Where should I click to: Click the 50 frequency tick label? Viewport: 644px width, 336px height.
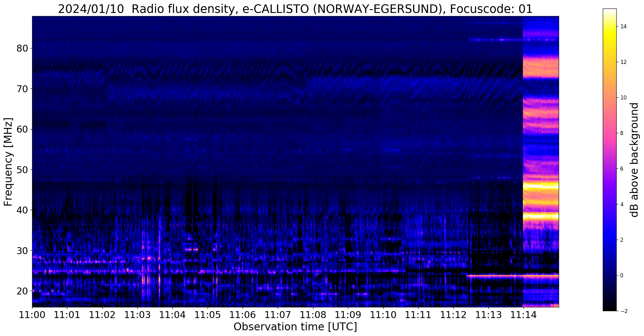click(22, 170)
